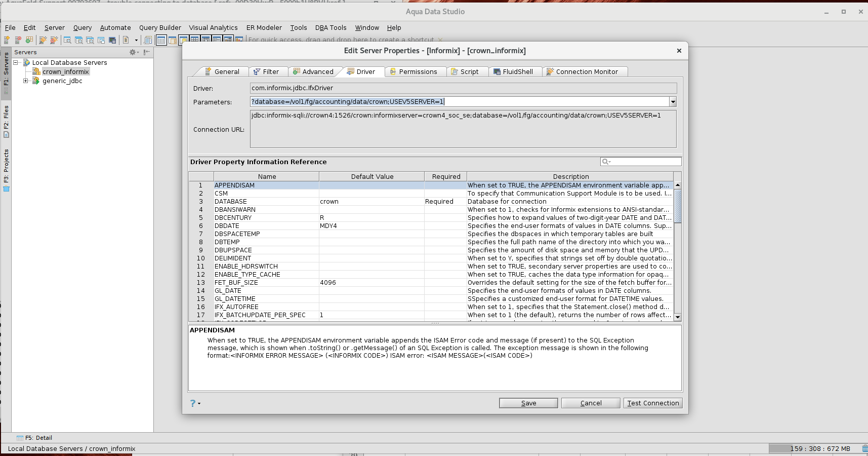Click the new document toolbar icon
The width and height of the screenshot is (868, 456).
pyautogui.click(x=126, y=40)
